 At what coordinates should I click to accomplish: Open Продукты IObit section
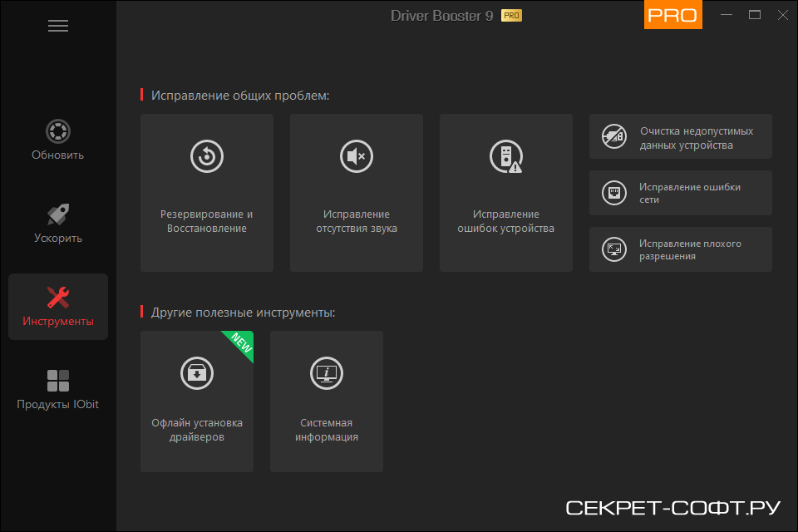pos(58,390)
